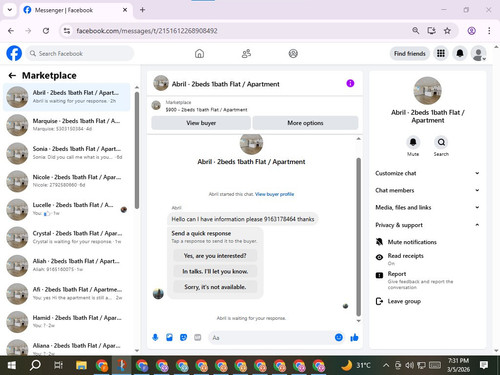Mute the chat using the bell button

[x=413, y=142]
